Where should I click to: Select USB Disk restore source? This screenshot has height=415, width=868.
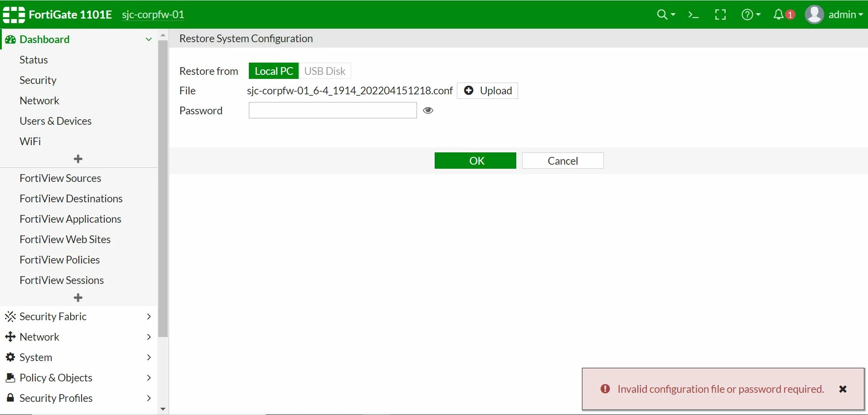325,71
